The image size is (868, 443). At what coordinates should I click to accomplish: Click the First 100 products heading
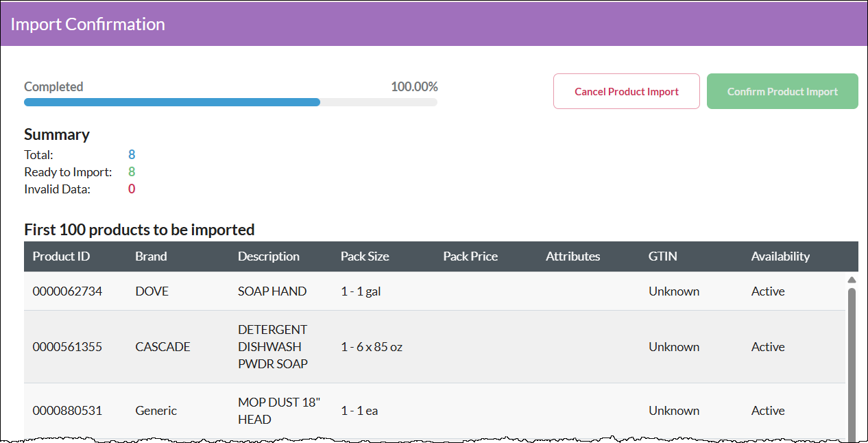(139, 230)
